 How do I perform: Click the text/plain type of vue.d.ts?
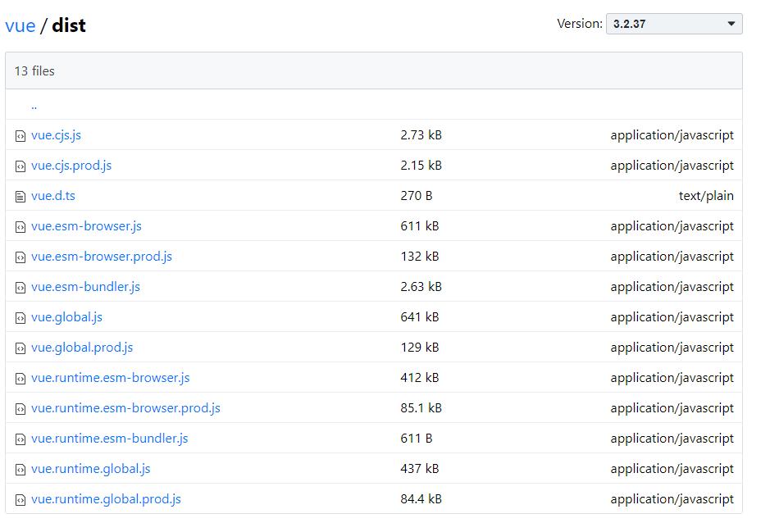pos(706,196)
